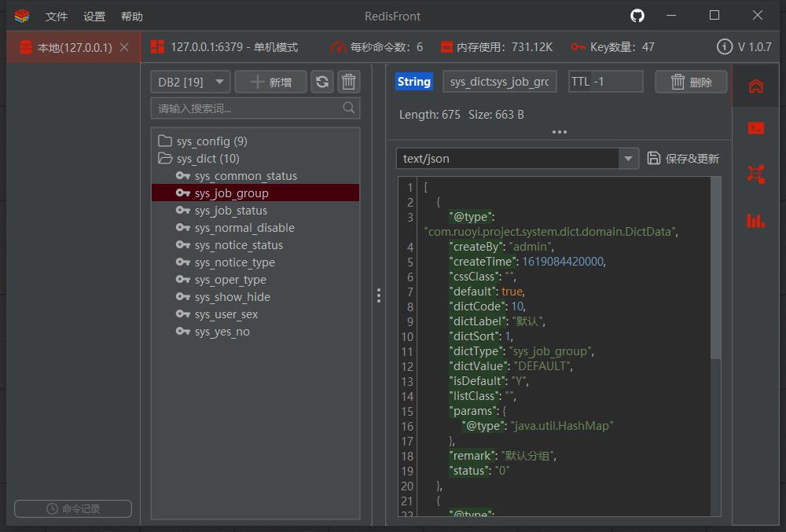Delete selected keys via trash icon

pos(348,82)
